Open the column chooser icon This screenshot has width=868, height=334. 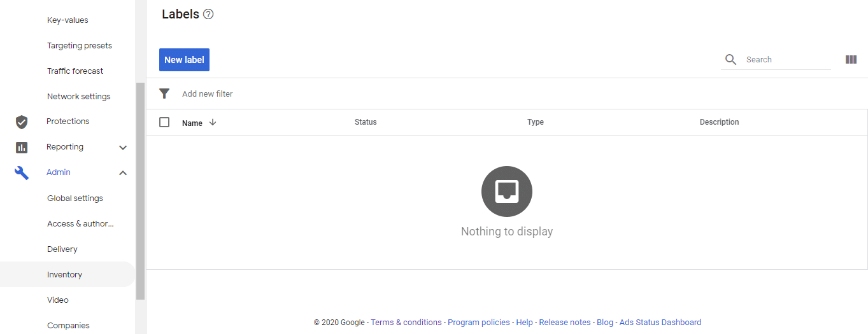[851, 60]
